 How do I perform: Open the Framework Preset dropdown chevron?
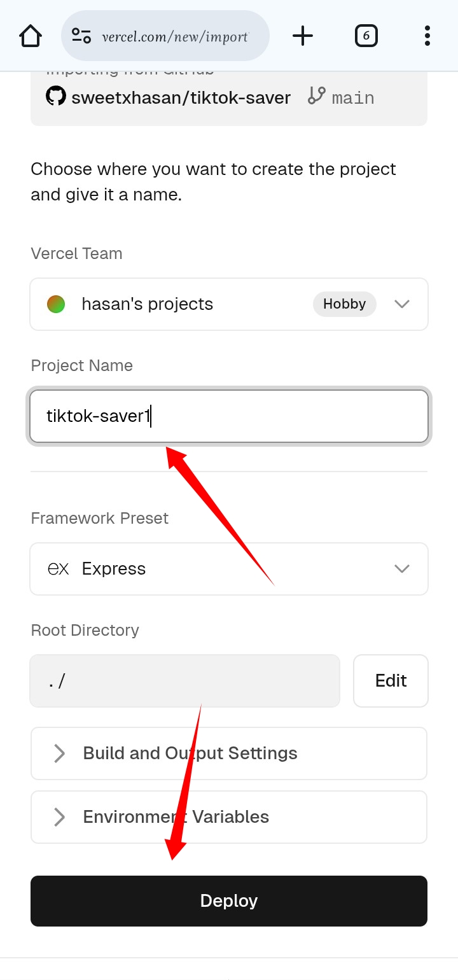pos(401,569)
